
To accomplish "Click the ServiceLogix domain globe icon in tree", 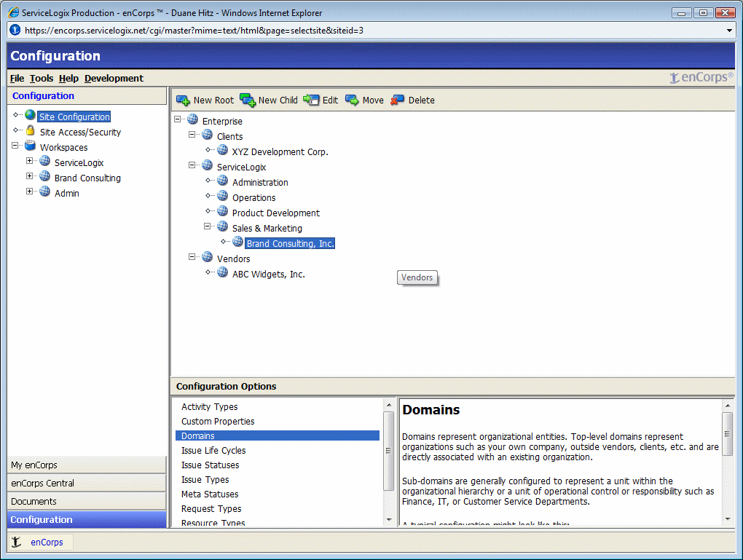I will [208, 165].
